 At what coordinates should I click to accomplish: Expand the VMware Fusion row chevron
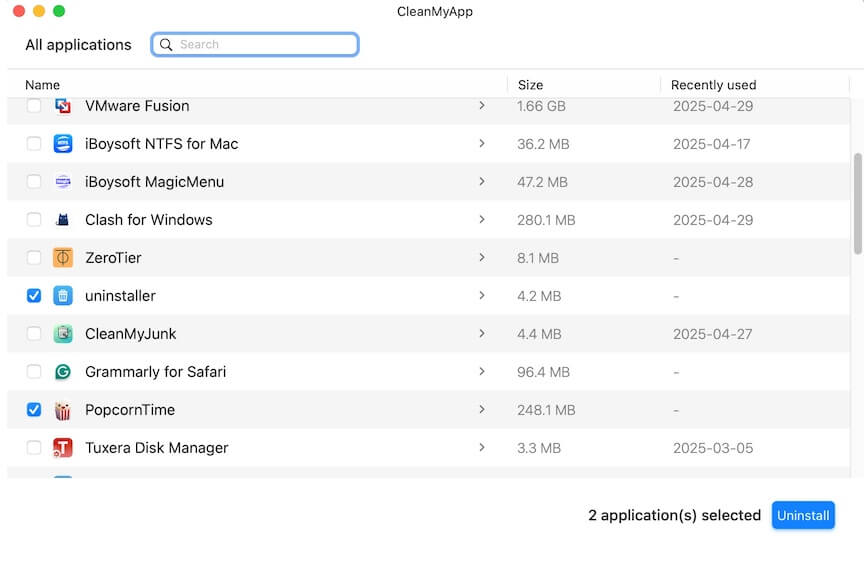click(x=481, y=106)
